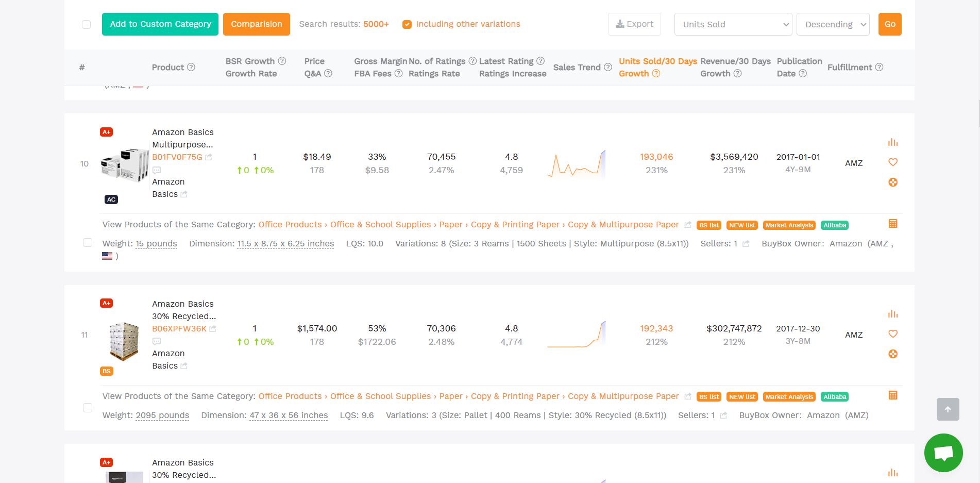Show help tooltip for Fulfillment column
980x483 pixels.
click(879, 67)
